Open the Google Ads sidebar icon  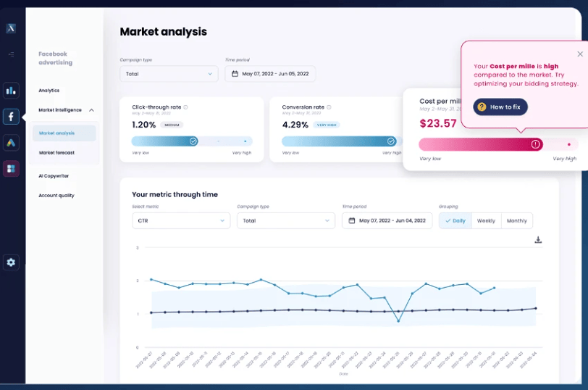click(x=11, y=143)
